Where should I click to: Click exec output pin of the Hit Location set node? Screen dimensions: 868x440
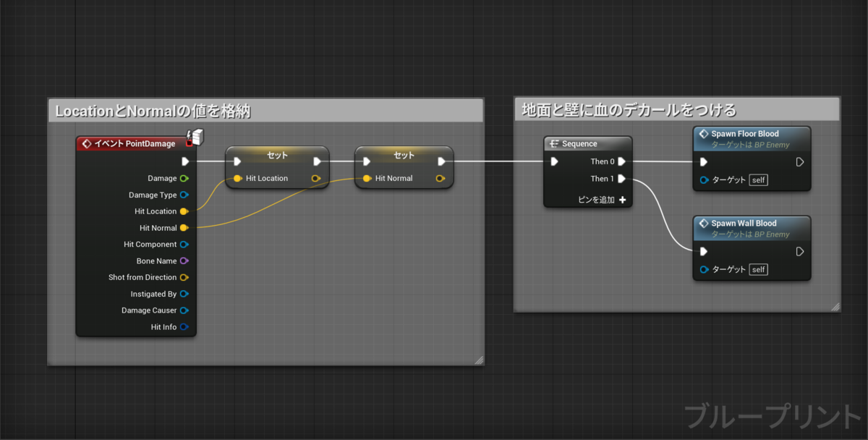(x=317, y=161)
